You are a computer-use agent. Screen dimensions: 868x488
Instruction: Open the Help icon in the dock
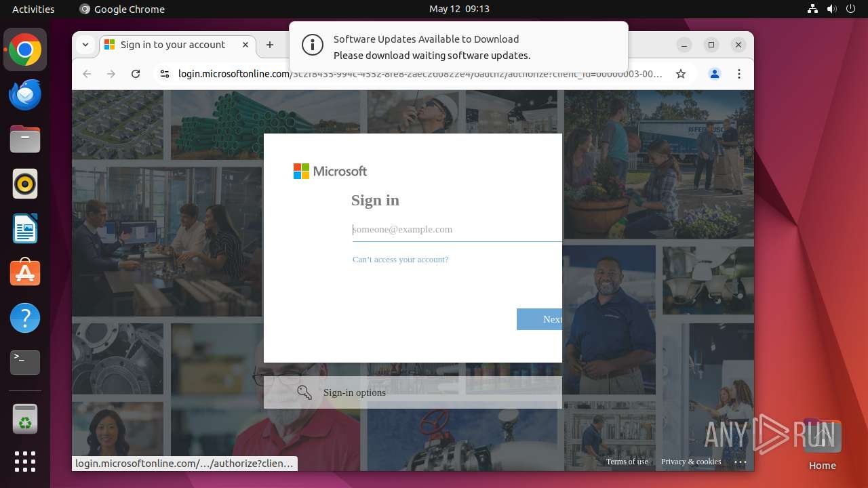pyautogui.click(x=25, y=318)
